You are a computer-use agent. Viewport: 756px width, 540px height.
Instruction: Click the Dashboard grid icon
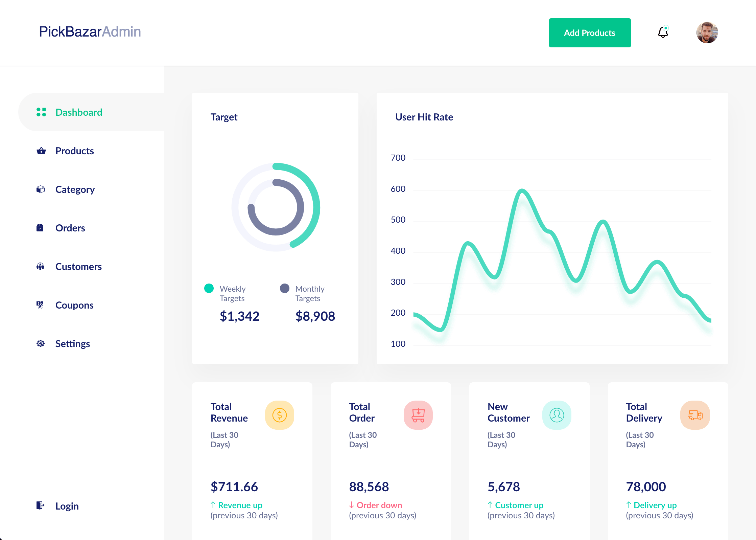click(41, 112)
